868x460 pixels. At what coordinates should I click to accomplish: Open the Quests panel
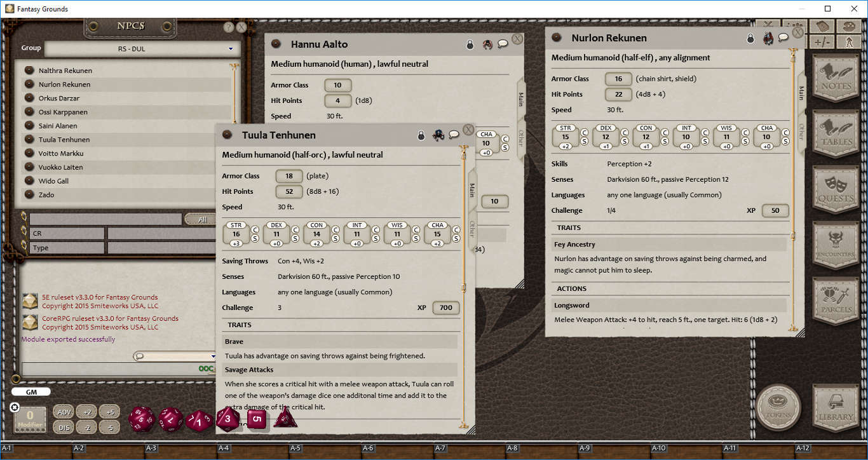coord(836,189)
